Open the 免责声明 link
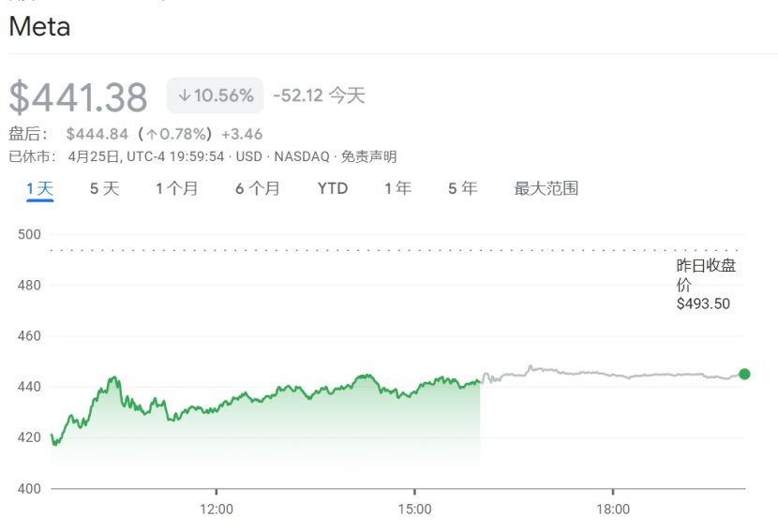Screen dimensions: 778x532 (x=368, y=156)
